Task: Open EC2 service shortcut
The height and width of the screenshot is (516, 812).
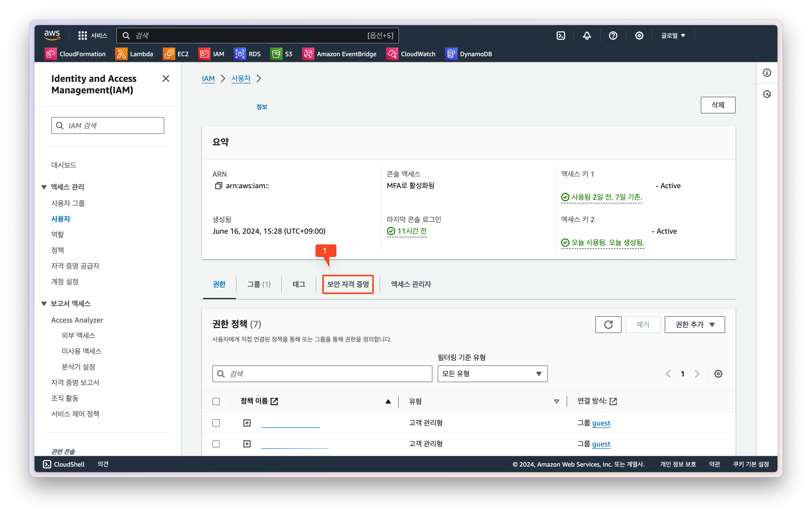Action: pos(176,54)
